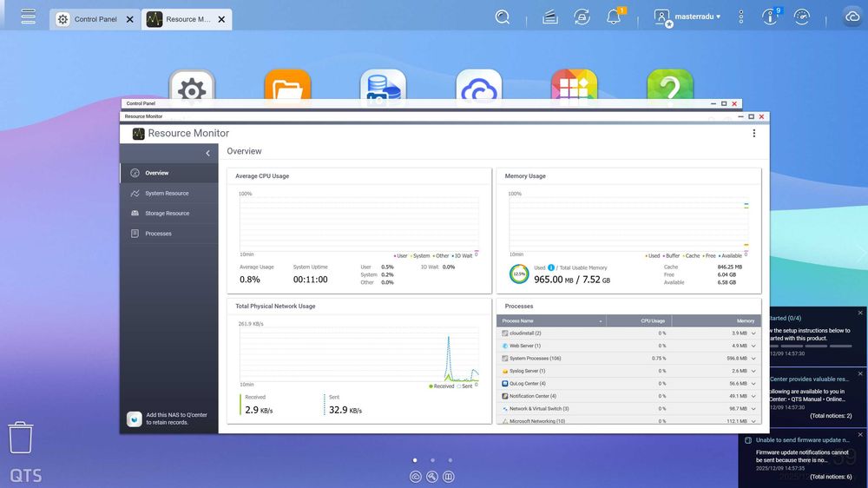The image size is (868, 488).
Task: Dismiss the Help Center notification
Action: click(x=860, y=374)
